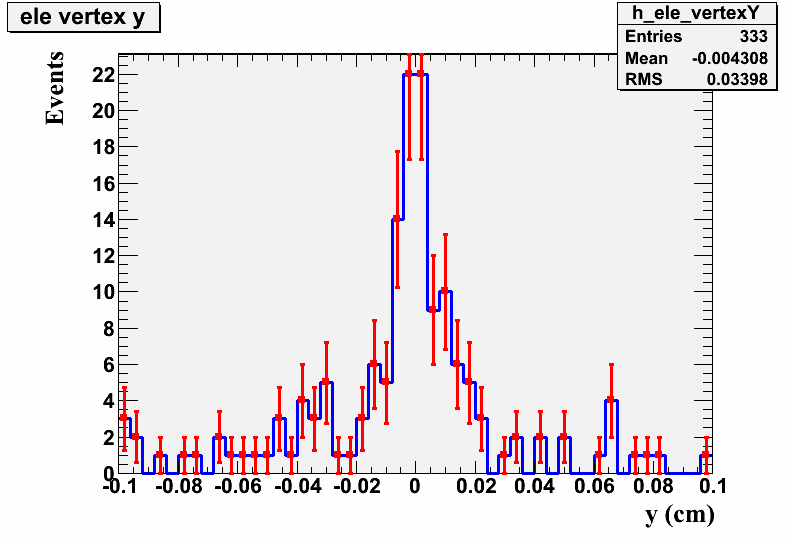Click the x-axis label -0.04
792x544 pixels.
(296, 486)
